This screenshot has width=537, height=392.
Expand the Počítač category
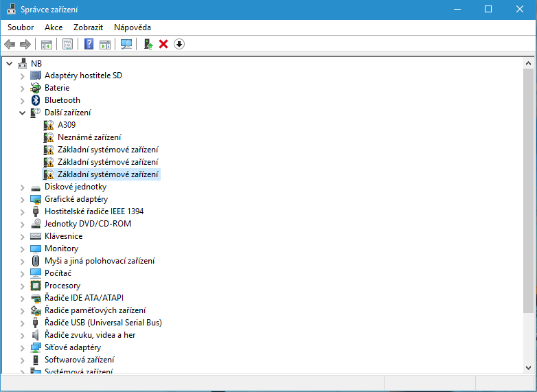click(22, 273)
